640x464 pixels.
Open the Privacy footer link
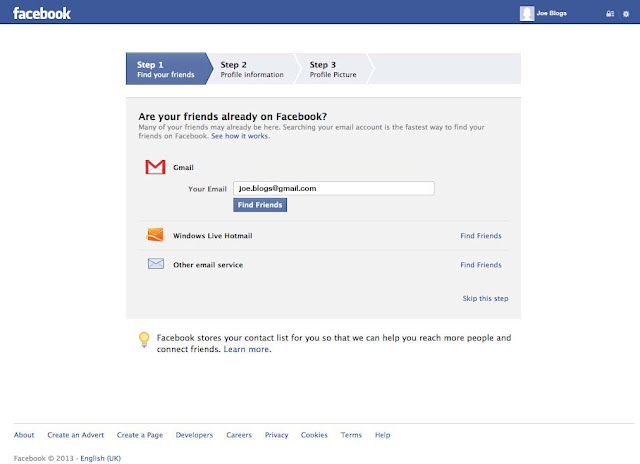276,435
